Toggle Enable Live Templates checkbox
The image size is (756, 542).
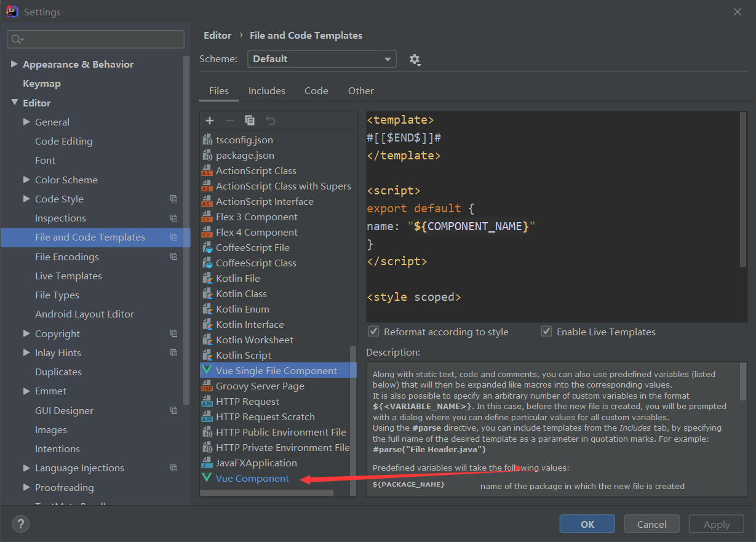pyautogui.click(x=546, y=332)
